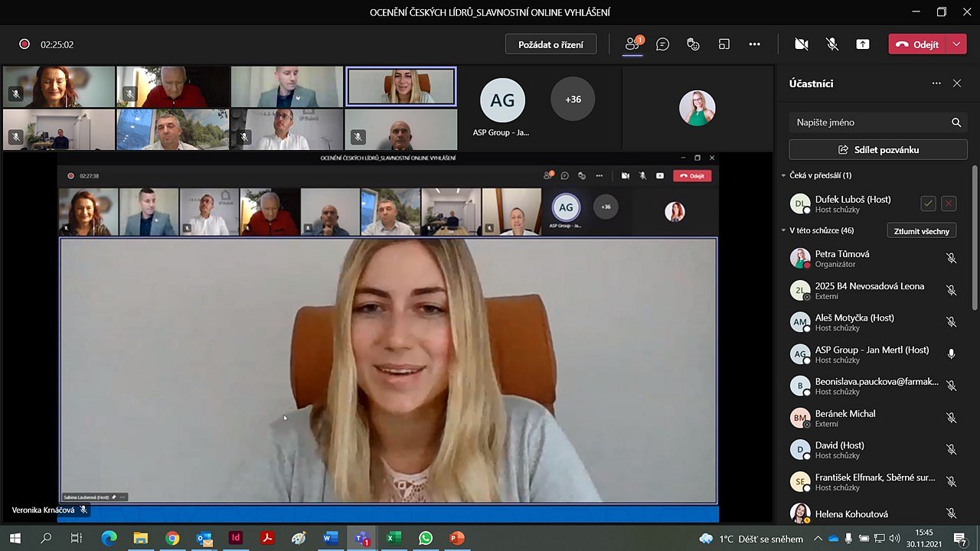Unmute the microphone in the toolbar
Viewport: 980px width, 551px height.
coord(832,44)
